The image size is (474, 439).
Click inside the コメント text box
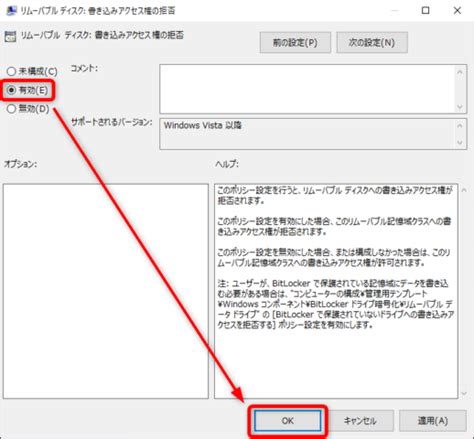click(307, 89)
